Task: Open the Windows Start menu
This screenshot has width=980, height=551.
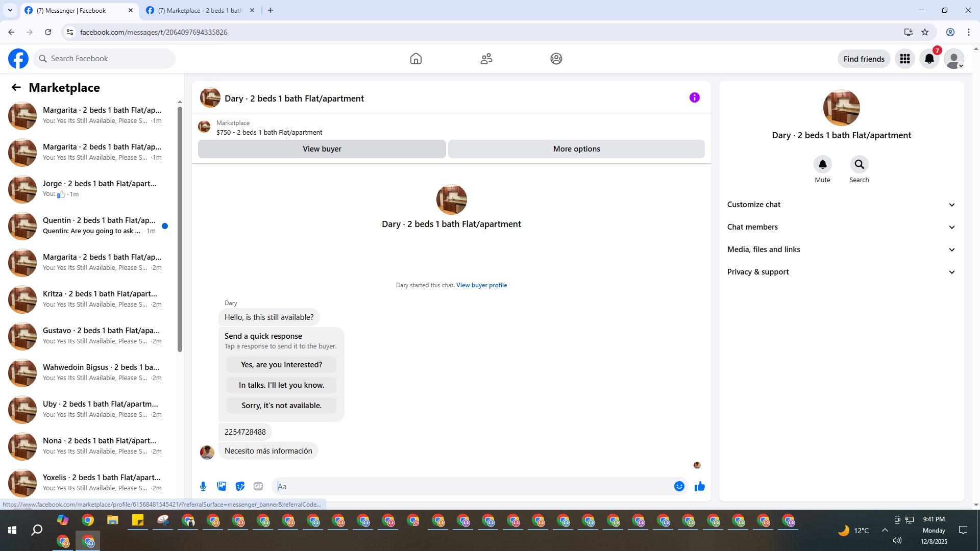Action: [12, 531]
